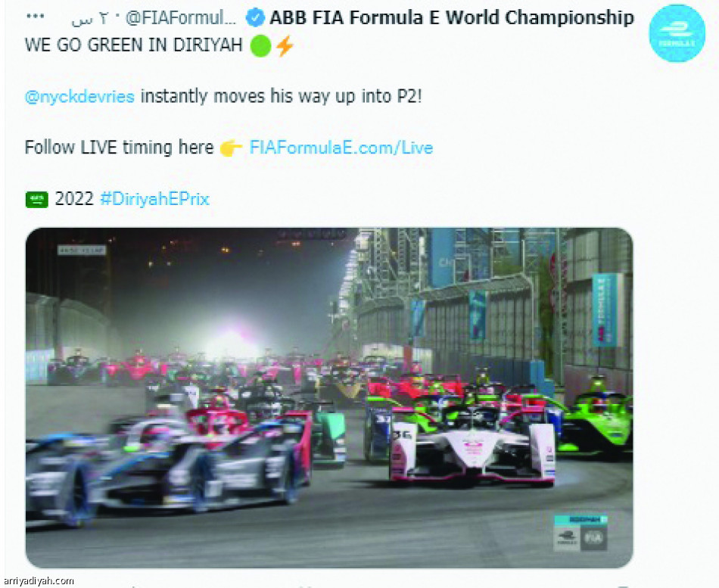Viewport: 719px width, 588px height.
Task: Open the @FIAFormul... handle profile
Action: tap(181, 18)
